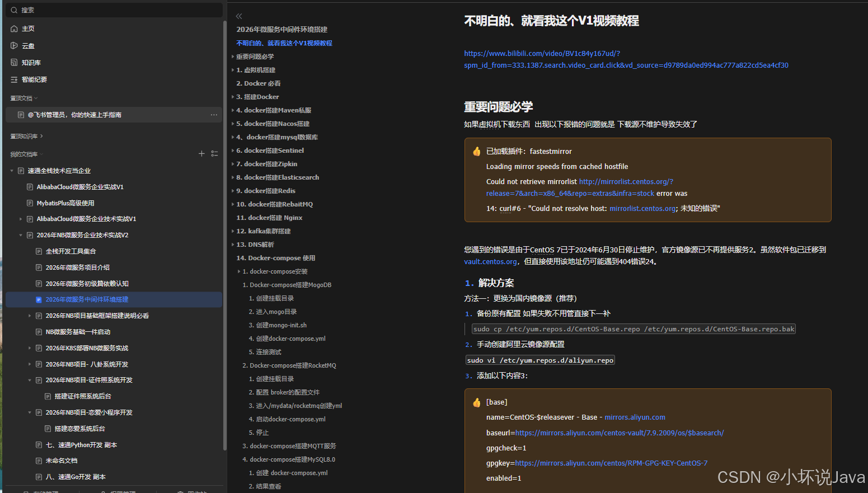Open 七、速通Python开发 副本

81,445
